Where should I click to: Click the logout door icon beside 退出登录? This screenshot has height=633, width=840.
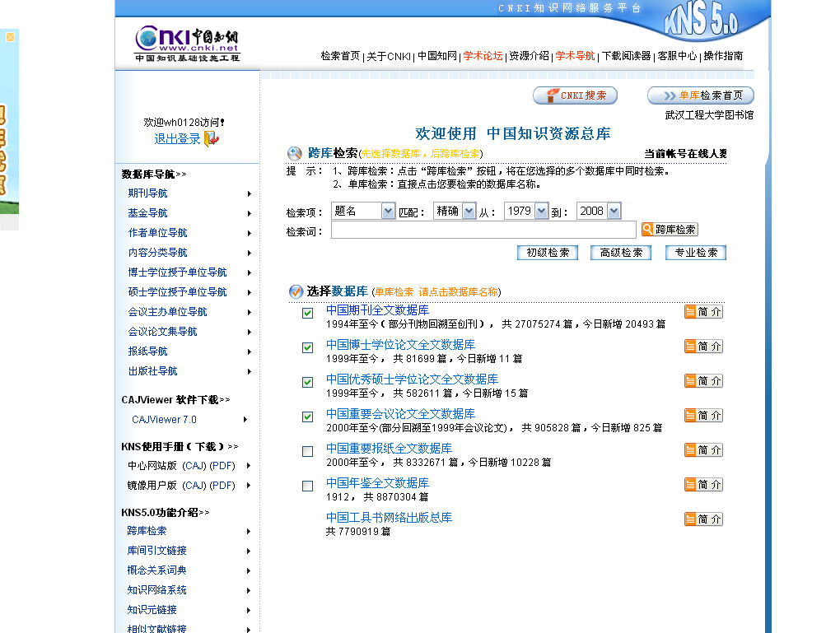point(212,139)
